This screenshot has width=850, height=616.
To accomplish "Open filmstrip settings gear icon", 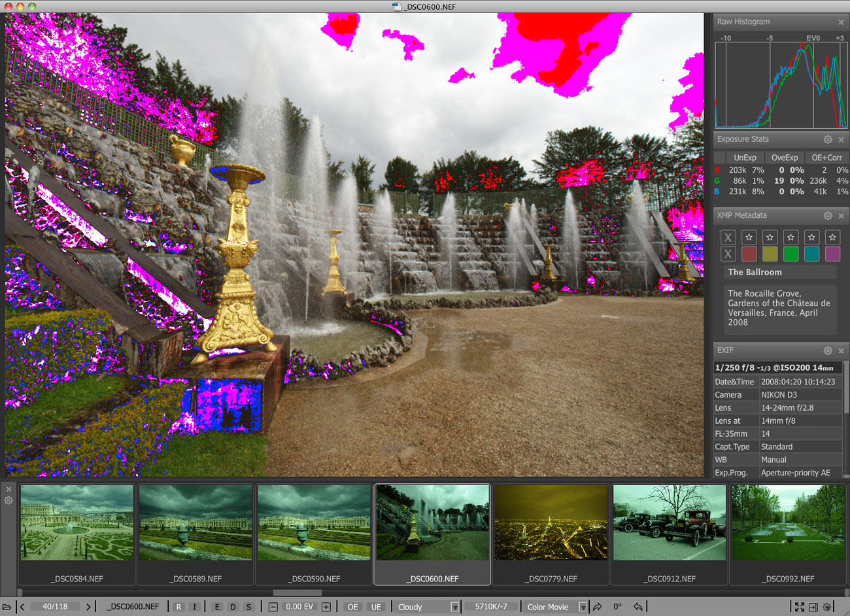I will tap(8, 501).
